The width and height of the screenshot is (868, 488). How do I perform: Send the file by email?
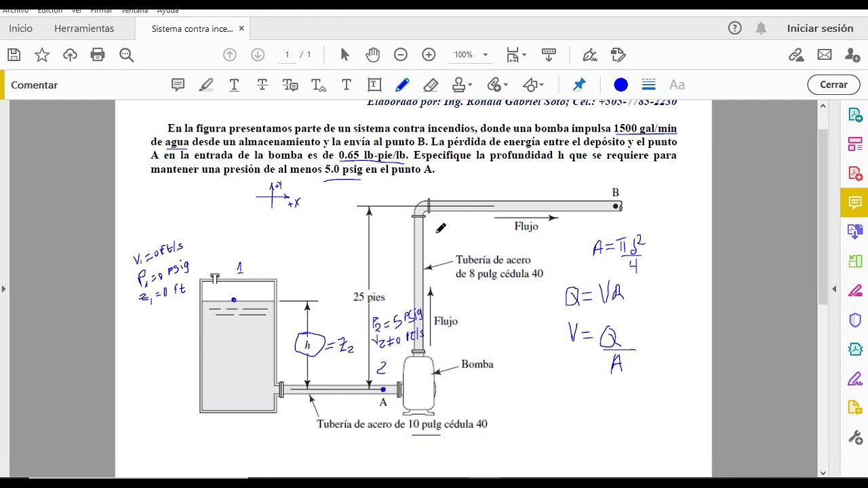point(825,55)
